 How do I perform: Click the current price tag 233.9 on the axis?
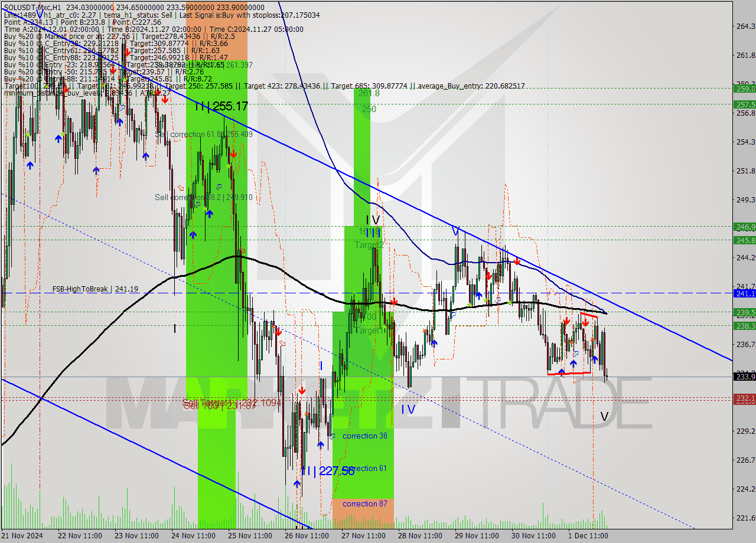[x=745, y=377]
